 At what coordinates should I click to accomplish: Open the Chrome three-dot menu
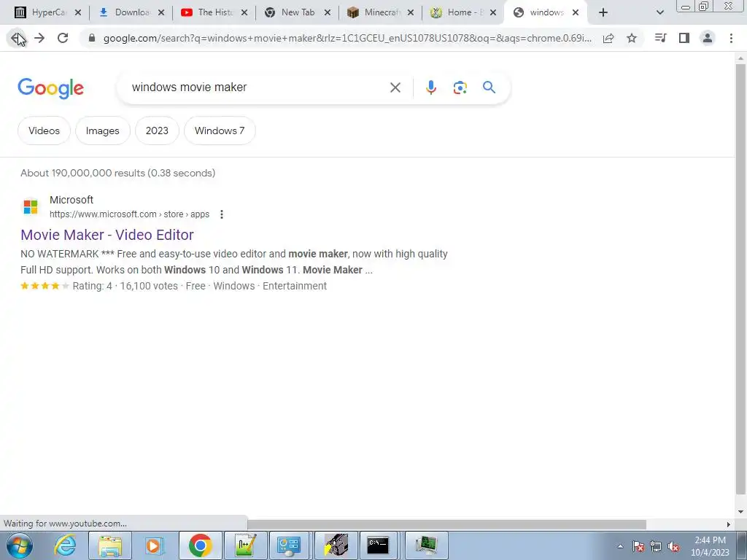click(x=731, y=38)
